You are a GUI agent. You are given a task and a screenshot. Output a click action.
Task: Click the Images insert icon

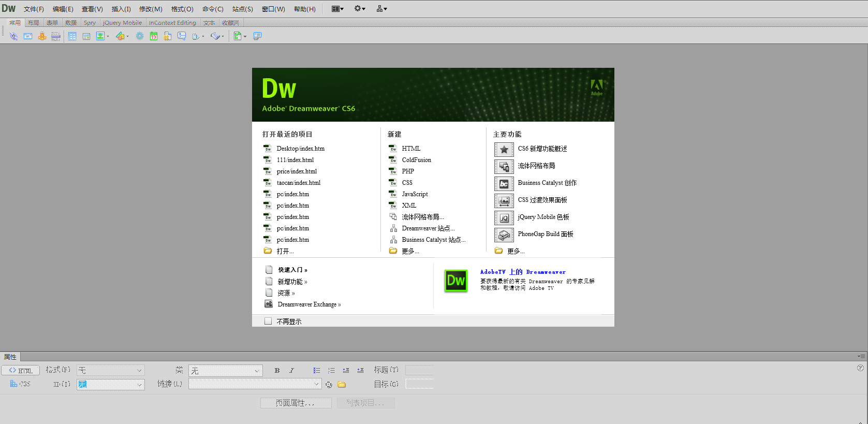[100, 36]
